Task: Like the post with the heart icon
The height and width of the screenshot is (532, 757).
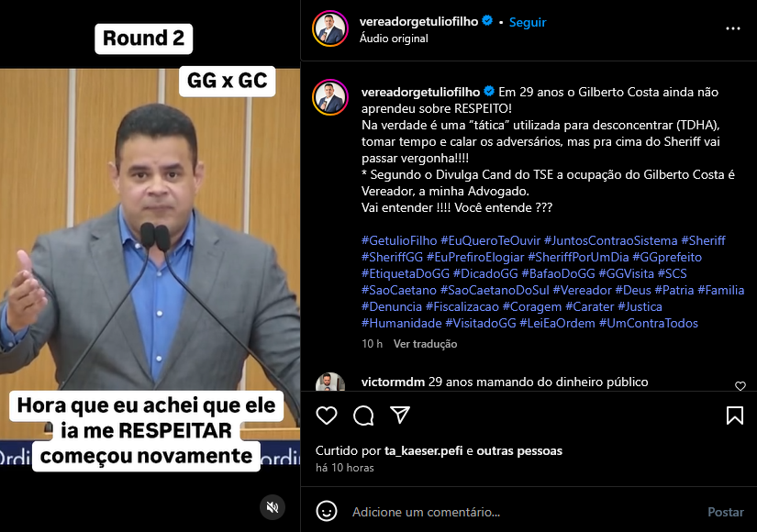Action: pos(327,416)
